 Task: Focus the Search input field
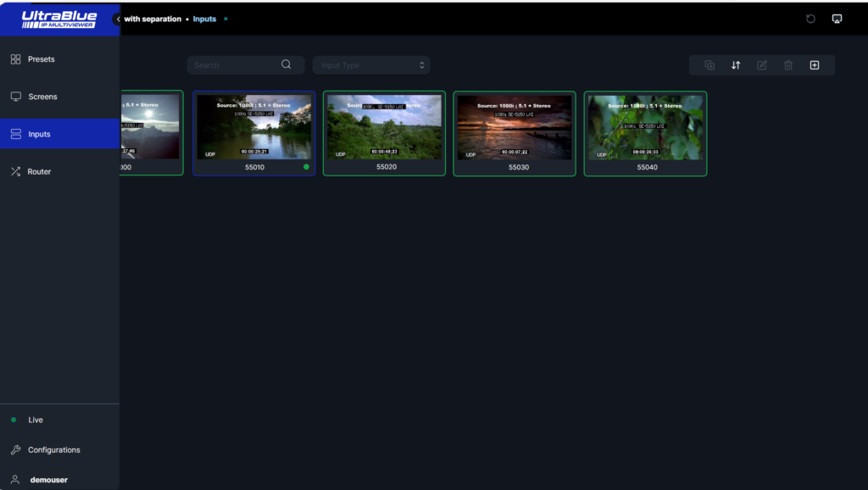tap(246, 64)
